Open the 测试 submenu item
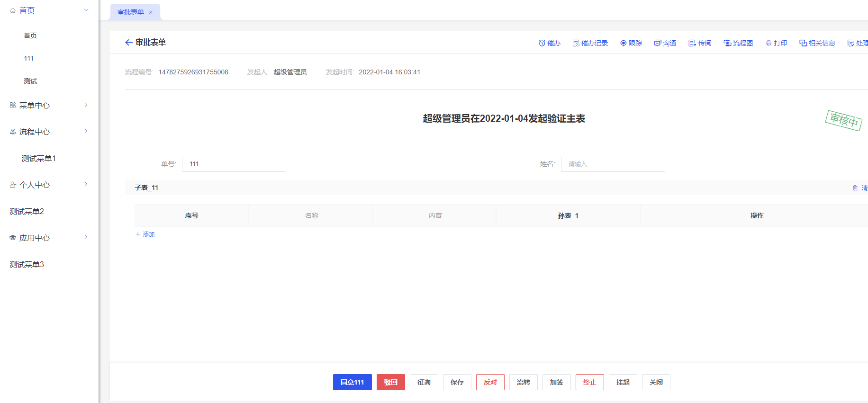The height and width of the screenshot is (403, 868). 30,81
